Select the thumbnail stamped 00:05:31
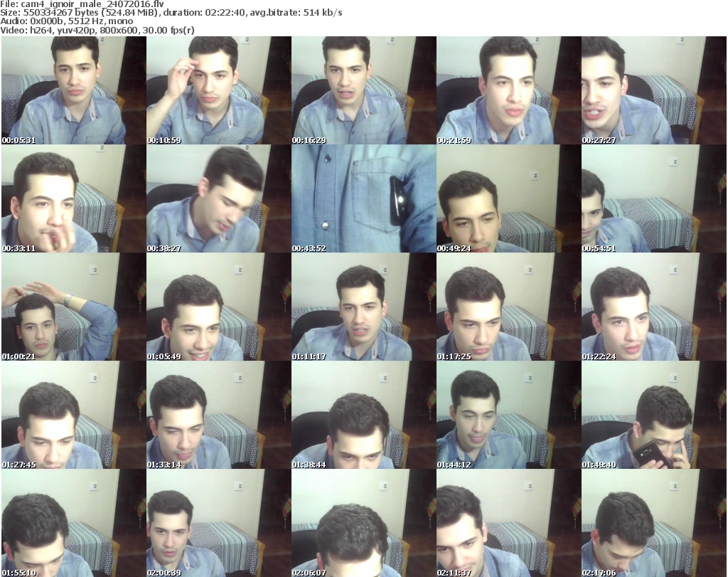Screen dimensions: 728x577 tap(73, 90)
